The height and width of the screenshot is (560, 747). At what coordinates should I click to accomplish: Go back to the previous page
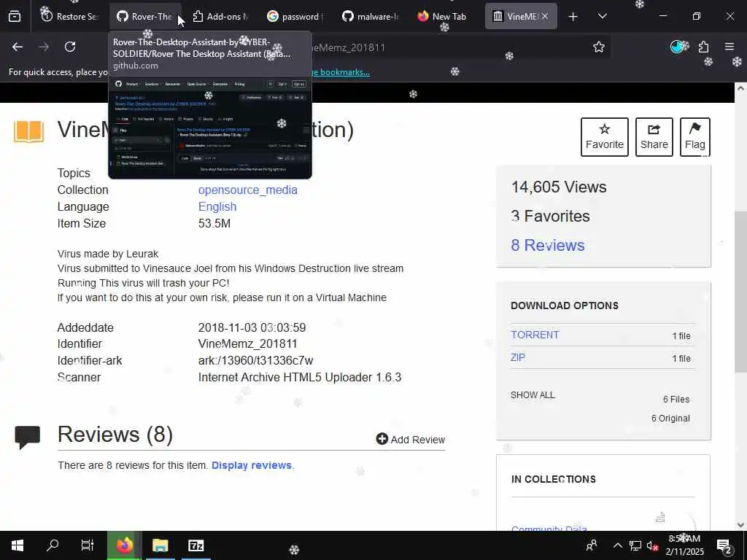click(x=18, y=47)
